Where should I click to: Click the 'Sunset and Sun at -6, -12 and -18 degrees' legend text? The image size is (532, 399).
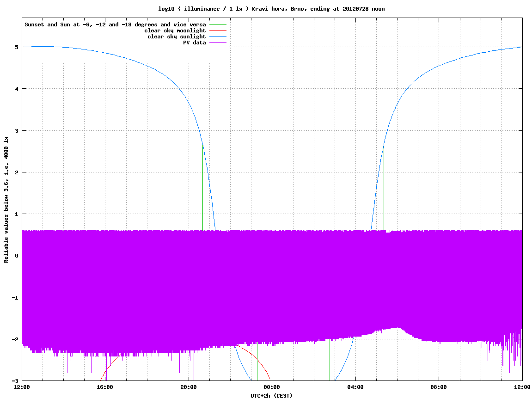pos(116,25)
